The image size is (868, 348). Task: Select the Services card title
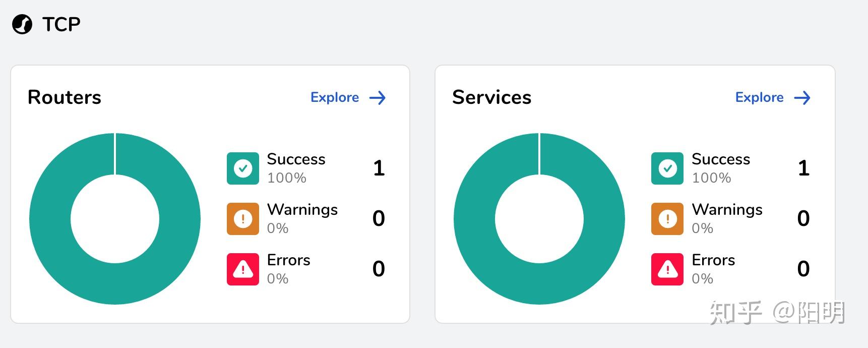[x=491, y=97]
